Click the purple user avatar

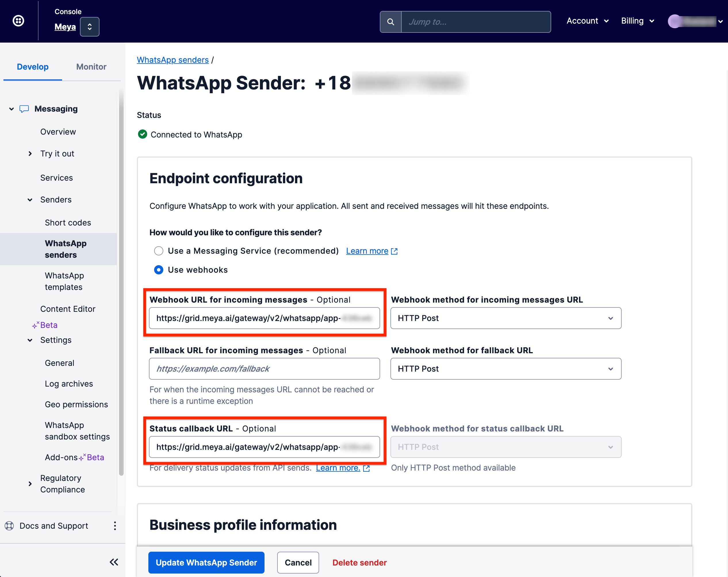coord(675,21)
